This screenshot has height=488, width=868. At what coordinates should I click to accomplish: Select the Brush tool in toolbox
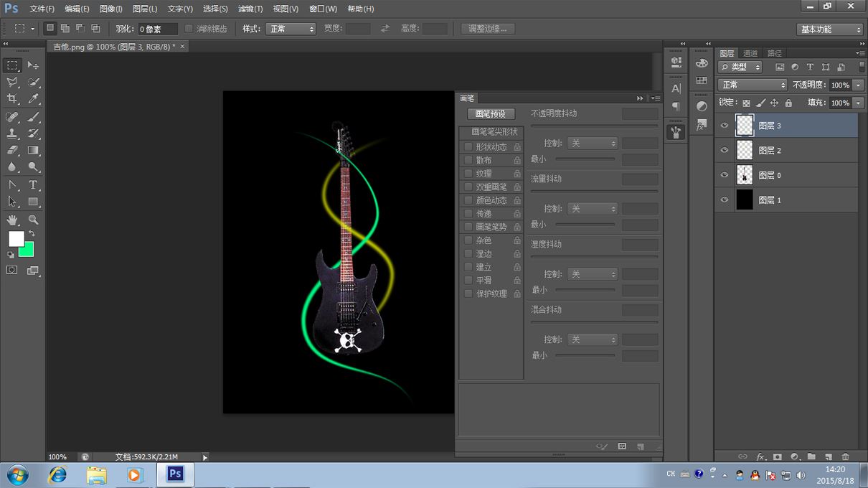[x=34, y=117]
